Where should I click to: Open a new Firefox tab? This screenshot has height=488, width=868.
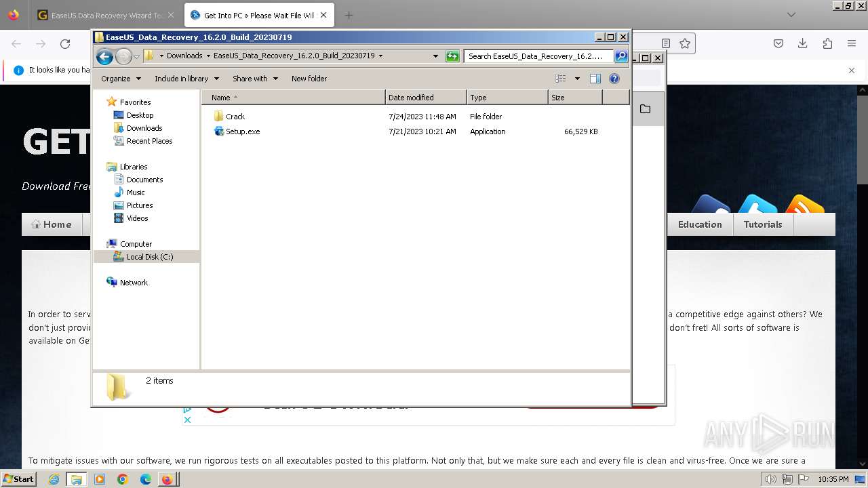349,15
